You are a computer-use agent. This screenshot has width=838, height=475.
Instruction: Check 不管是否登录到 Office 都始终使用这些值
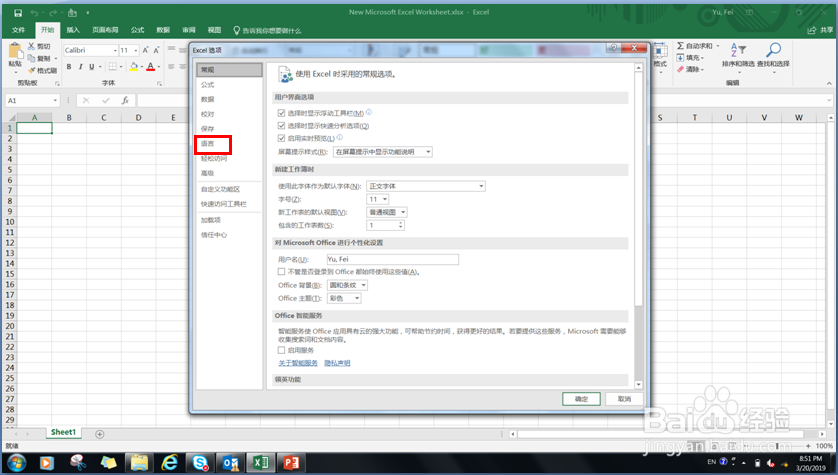[281, 271]
